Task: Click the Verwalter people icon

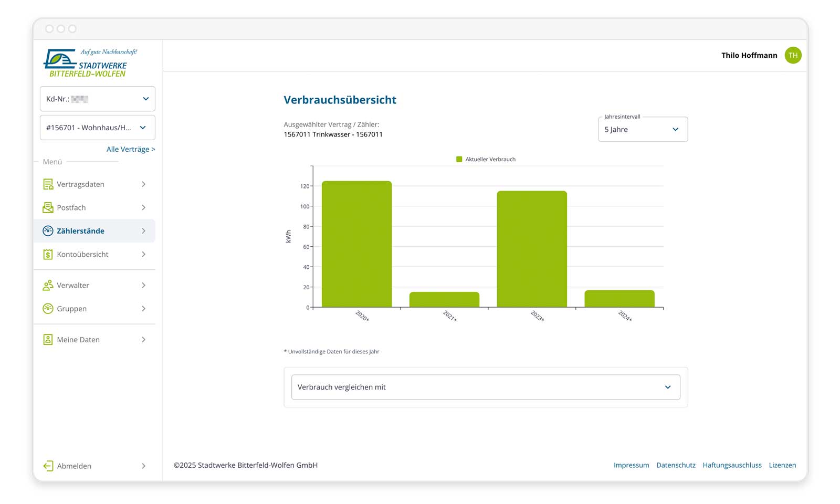Action: coord(48,286)
